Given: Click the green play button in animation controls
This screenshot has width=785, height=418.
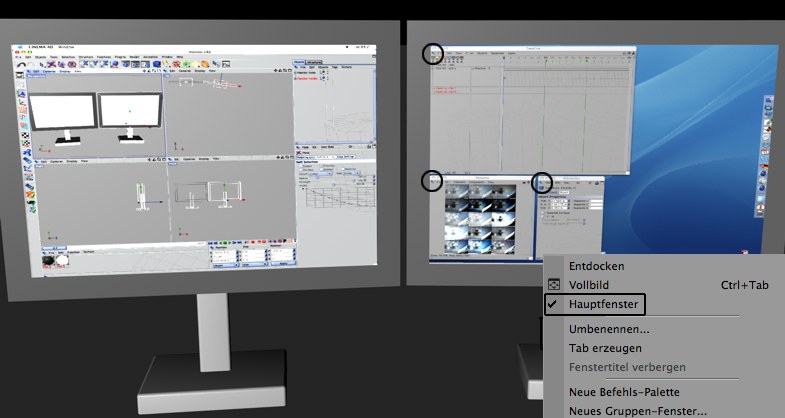Looking at the screenshot, I should [230, 242].
